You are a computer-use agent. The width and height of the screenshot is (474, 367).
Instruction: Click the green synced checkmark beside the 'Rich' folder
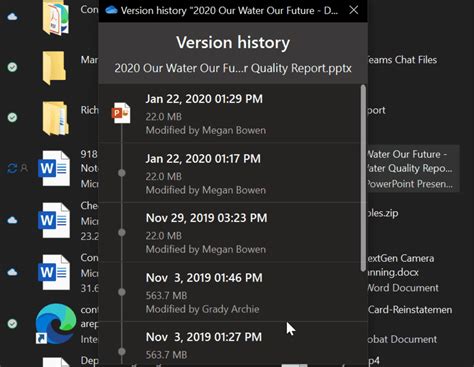(12, 117)
